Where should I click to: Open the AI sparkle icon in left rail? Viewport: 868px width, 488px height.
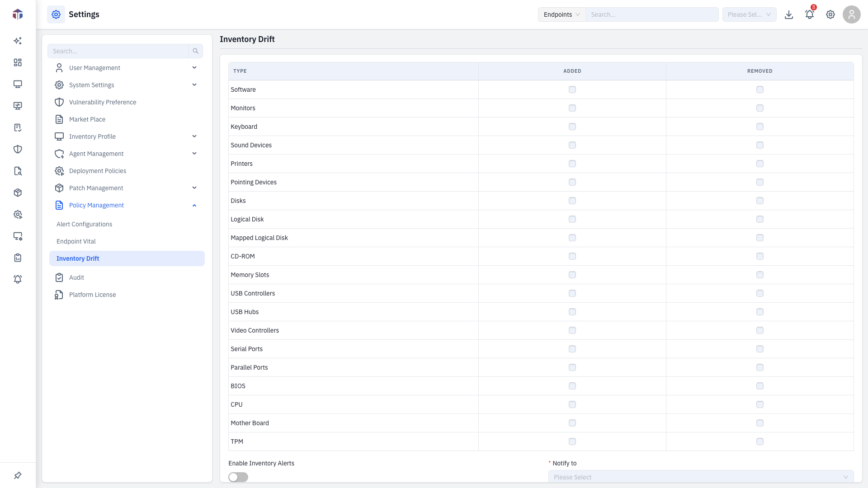pos(18,41)
